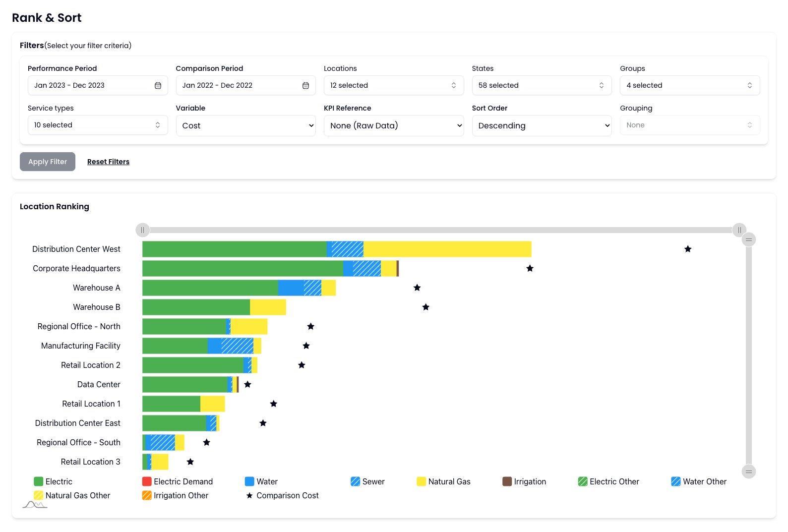Image resolution: width=788 pixels, height=532 pixels.
Task: Grab the right horizontal scrollbar grip
Action: [739, 230]
